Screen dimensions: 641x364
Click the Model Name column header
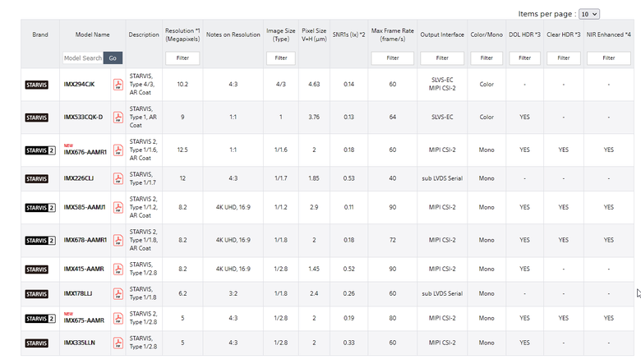(92, 35)
